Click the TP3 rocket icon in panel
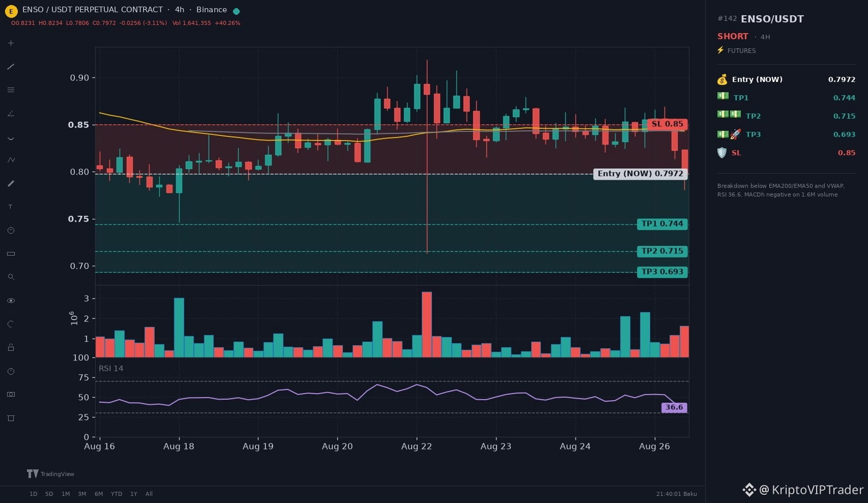 click(736, 134)
